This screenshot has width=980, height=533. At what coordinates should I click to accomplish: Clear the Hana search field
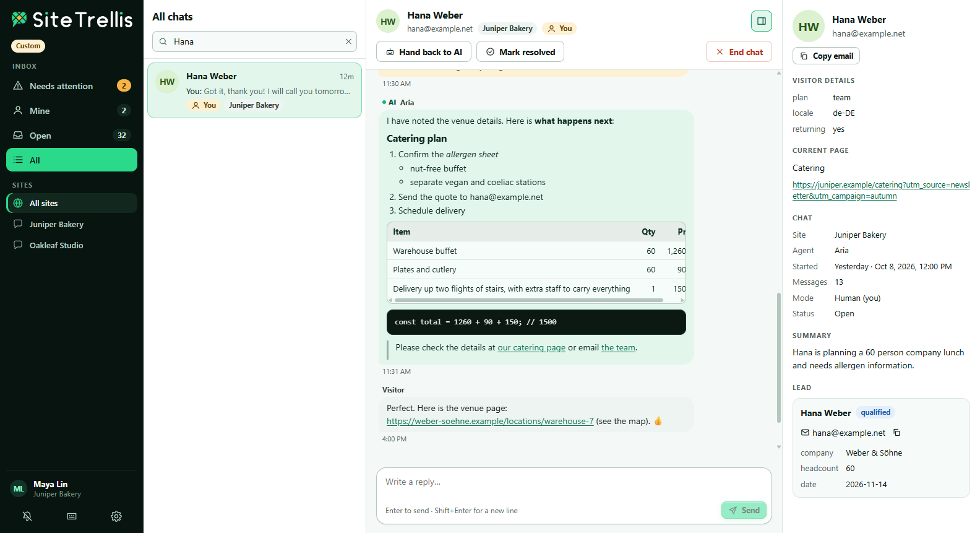(x=348, y=41)
